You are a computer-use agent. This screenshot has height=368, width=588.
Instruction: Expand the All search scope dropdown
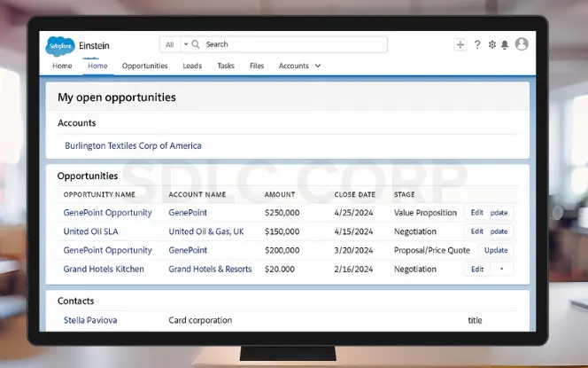coord(176,44)
